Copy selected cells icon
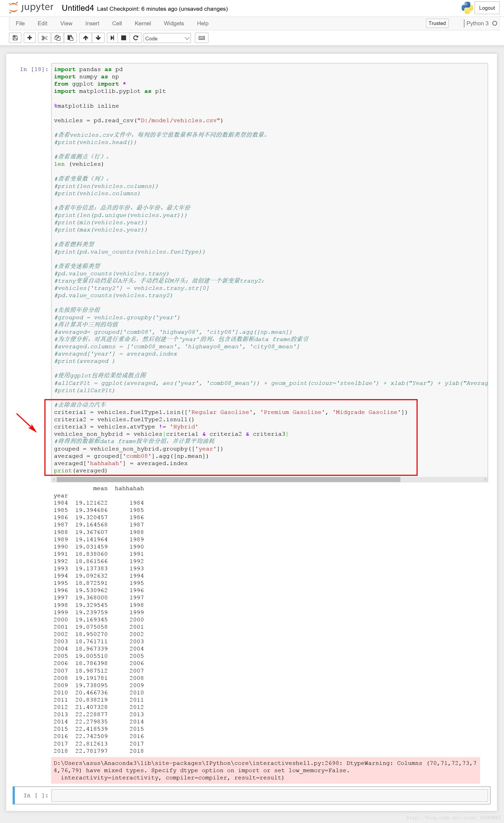Viewport: 504px width, 823px height. click(57, 38)
